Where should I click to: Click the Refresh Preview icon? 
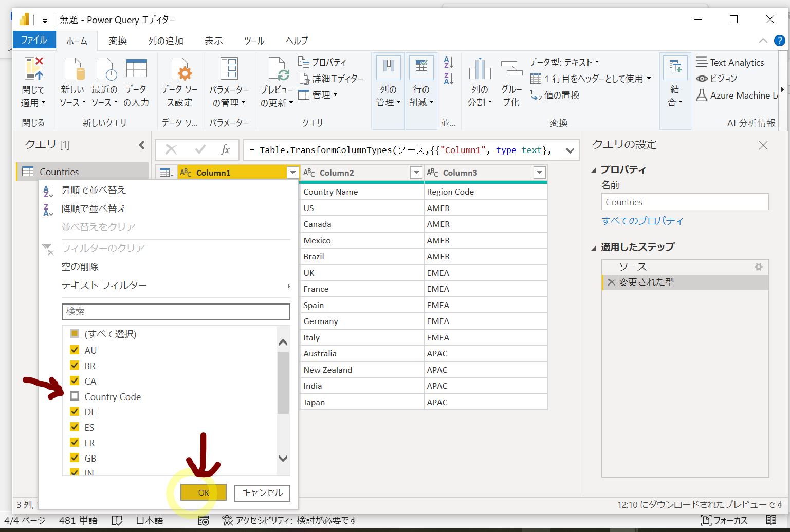279,69
